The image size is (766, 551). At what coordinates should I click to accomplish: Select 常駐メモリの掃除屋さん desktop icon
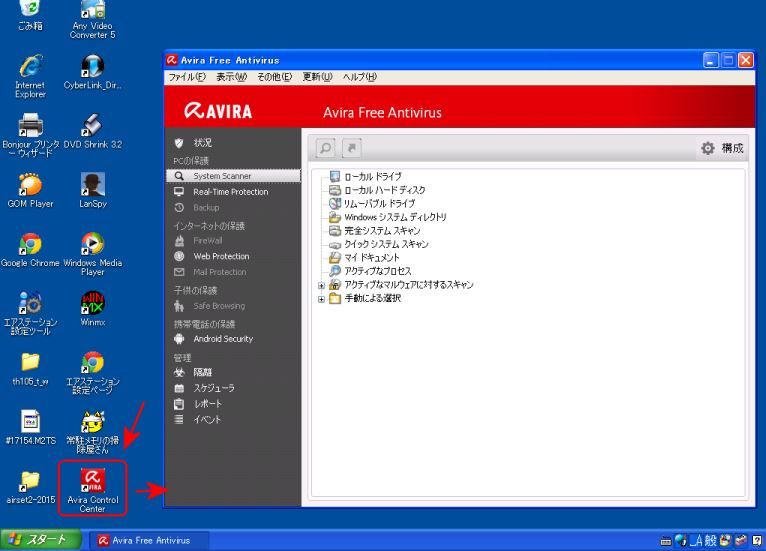pos(92,432)
